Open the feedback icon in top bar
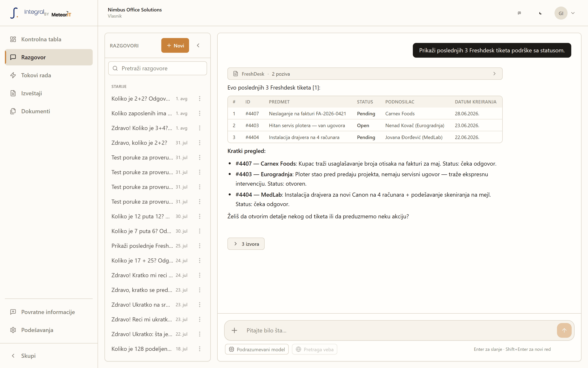 point(519,13)
